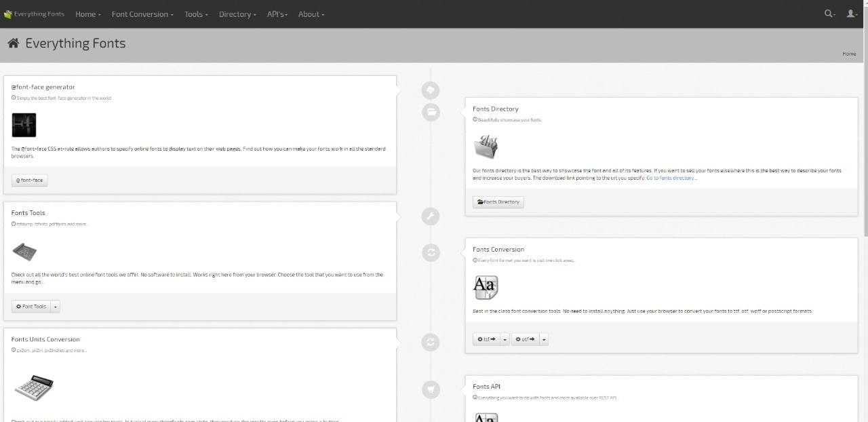Open the search icon in the navbar
Screen dimensions: 868x422
click(829, 14)
